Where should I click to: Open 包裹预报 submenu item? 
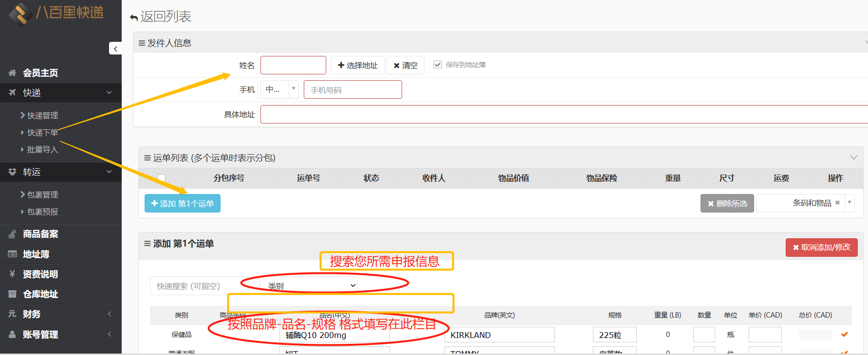[x=42, y=212]
